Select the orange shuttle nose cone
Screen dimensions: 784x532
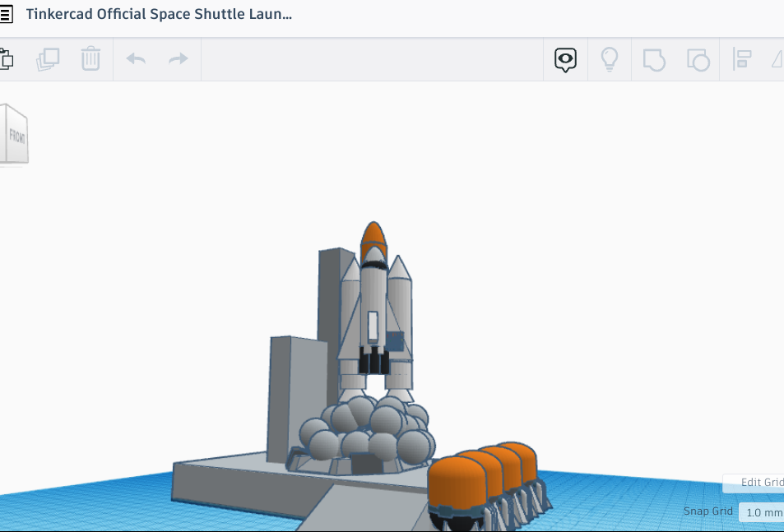(373, 234)
